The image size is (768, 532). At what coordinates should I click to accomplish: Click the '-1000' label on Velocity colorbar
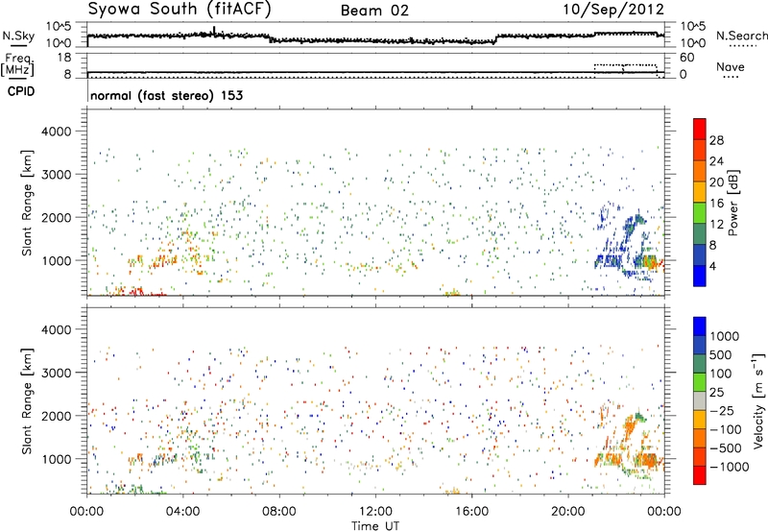click(729, 467)
